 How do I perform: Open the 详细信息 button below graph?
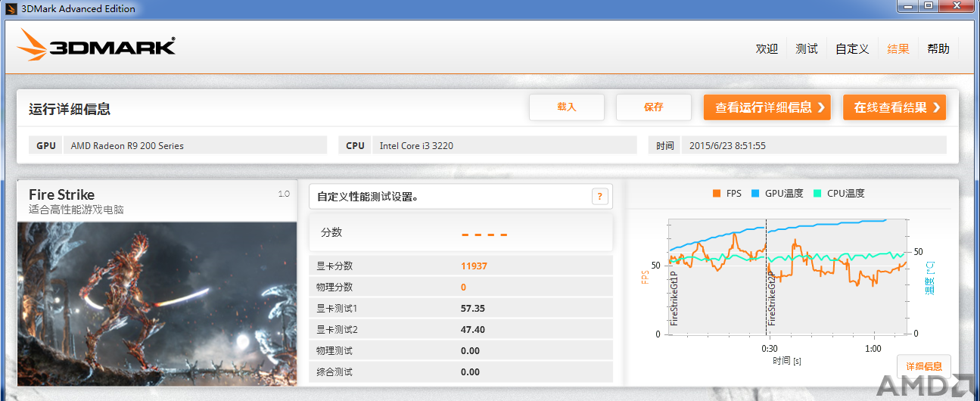[924, 366]
